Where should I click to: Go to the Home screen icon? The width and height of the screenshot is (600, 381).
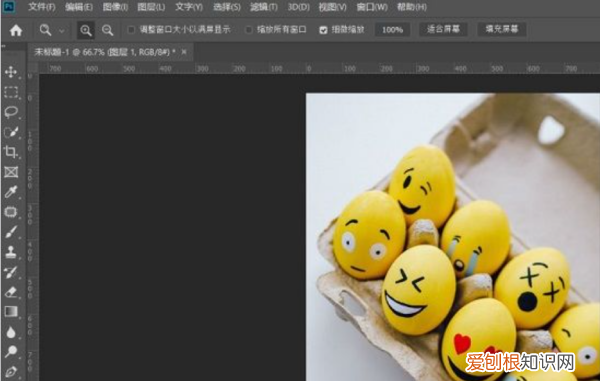pyautogui.click(x=16, y=30)
